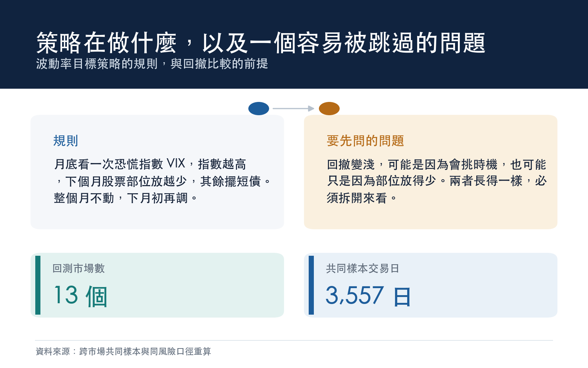Click the line starting with 回撤變淺
The image size is (588, 368).
tap(437, 164)
